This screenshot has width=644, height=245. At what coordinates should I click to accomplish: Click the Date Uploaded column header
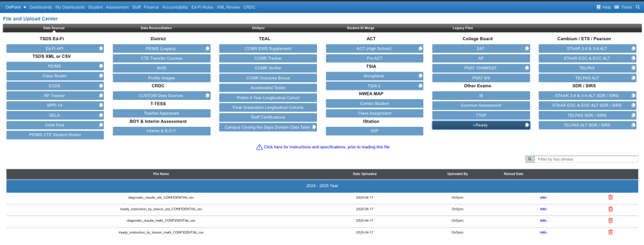tap(365, 174)
